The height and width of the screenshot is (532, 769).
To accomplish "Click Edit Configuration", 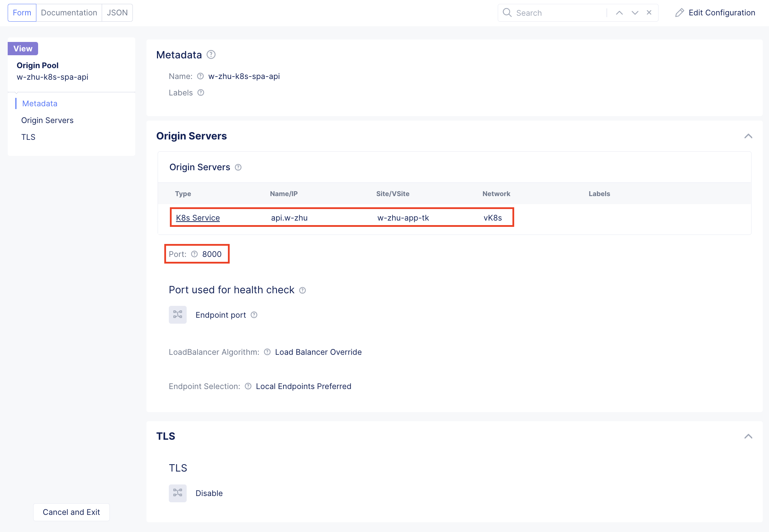I will point(715,13).
